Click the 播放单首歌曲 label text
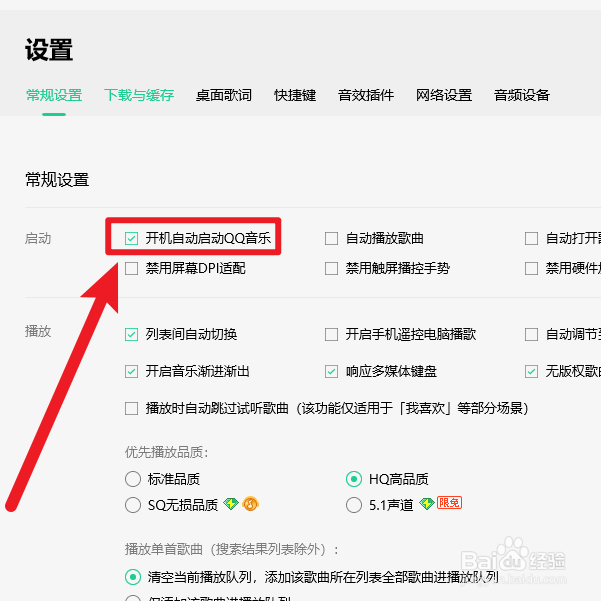601x601 pixels. pyautogui.click(x=232, y=550)
